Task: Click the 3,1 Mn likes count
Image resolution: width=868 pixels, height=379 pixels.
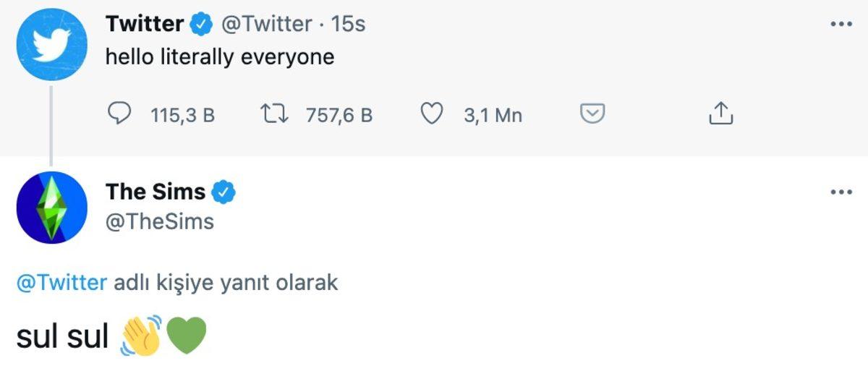Action: (493, 115)
